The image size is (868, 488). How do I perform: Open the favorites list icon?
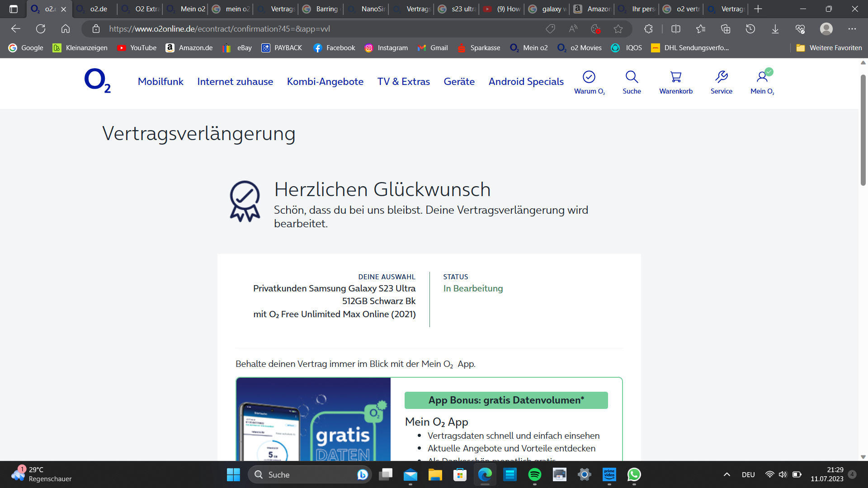point(701,29)
